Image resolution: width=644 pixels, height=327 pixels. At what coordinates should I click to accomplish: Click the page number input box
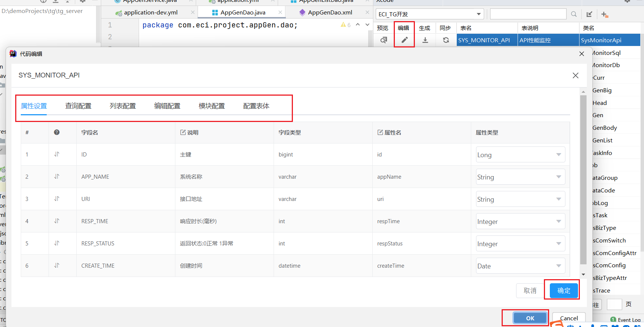tap(614, 304)
